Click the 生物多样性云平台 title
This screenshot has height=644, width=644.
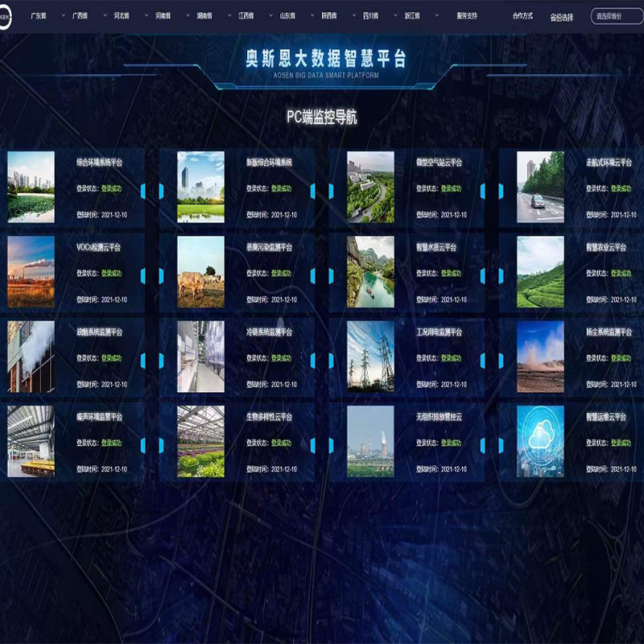click(269, 416)
